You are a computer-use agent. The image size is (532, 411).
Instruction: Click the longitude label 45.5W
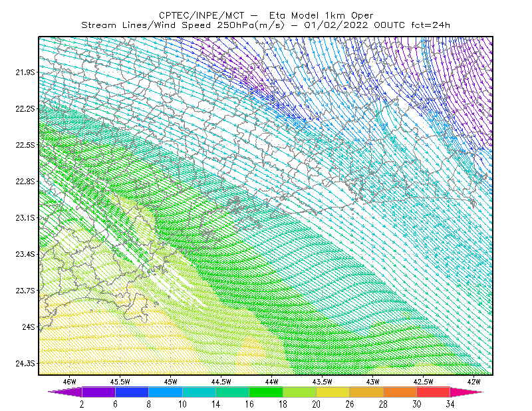pos(120,382)
